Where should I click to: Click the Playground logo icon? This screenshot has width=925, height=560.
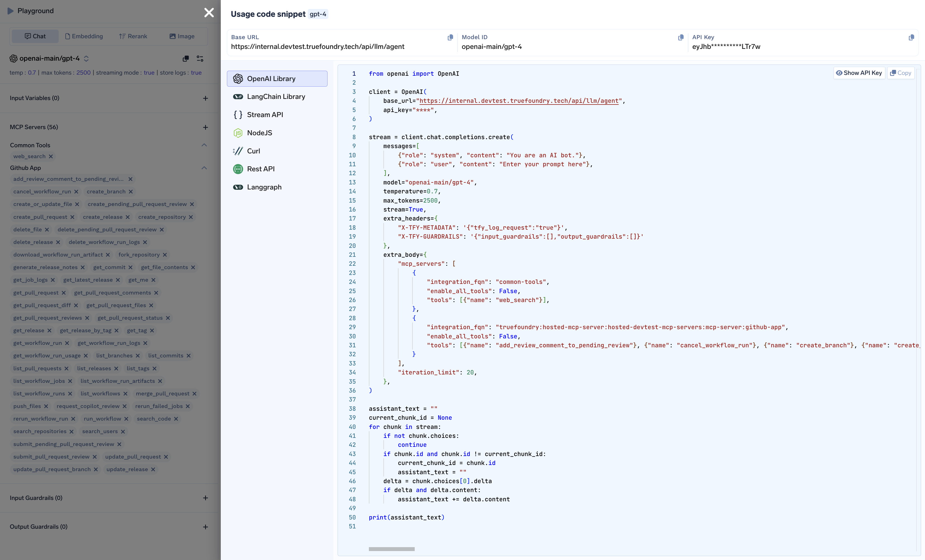pyautogui.click(x=11, y=11)
